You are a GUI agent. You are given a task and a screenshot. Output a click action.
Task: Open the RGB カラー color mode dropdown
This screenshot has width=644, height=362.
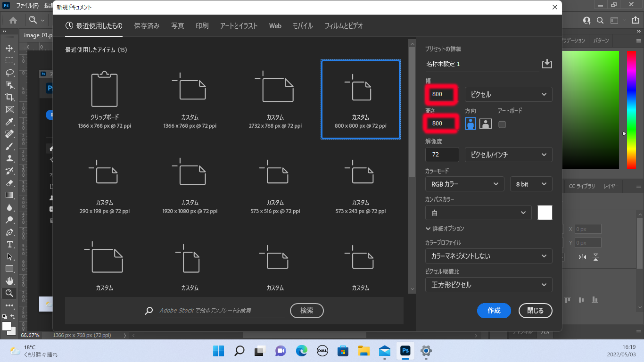[x=465, y=184]
